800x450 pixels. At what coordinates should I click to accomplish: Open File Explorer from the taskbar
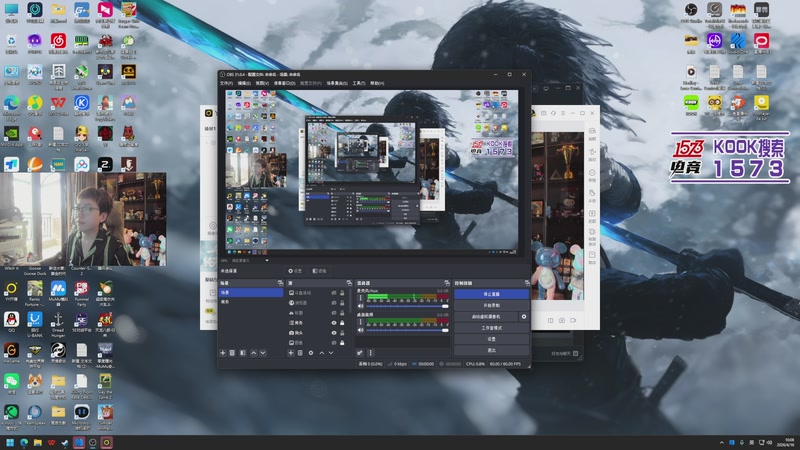pyautogui.click(x=37, y=442)
